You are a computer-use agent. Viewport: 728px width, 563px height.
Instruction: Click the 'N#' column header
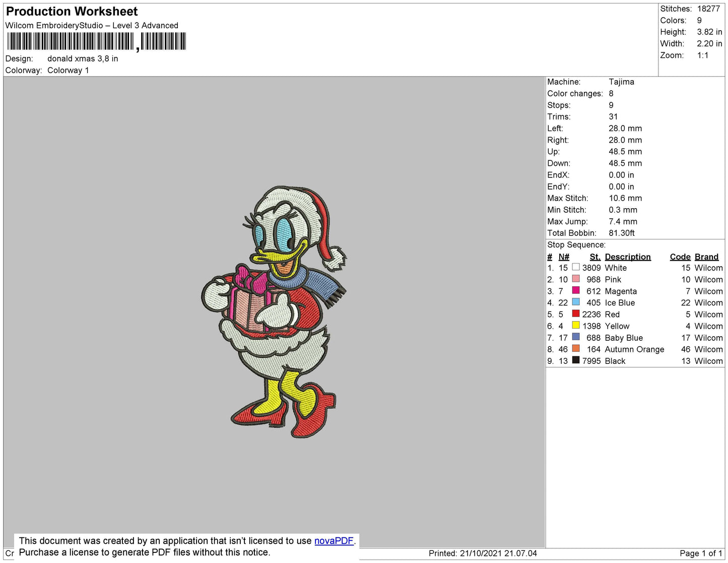pos(564,257)
